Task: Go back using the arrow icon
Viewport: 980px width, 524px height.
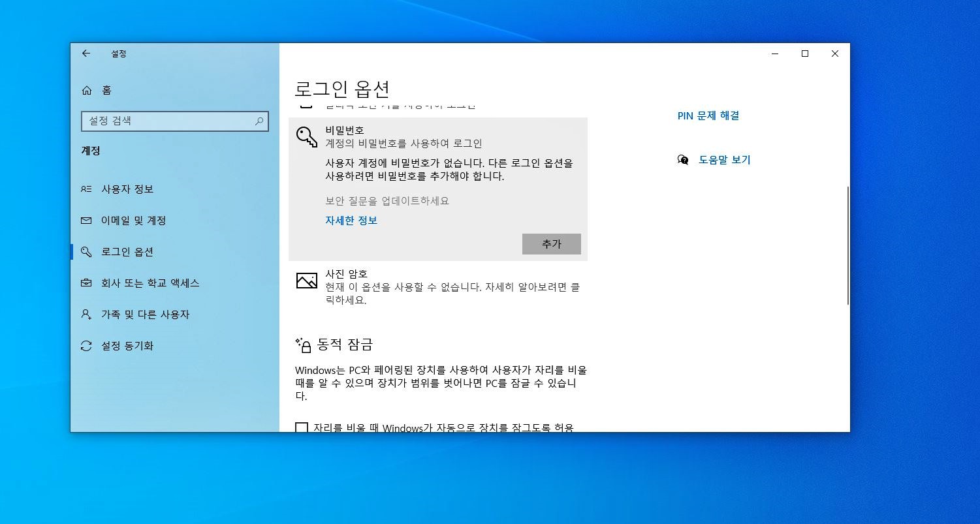Action: [x=86, y=54]
